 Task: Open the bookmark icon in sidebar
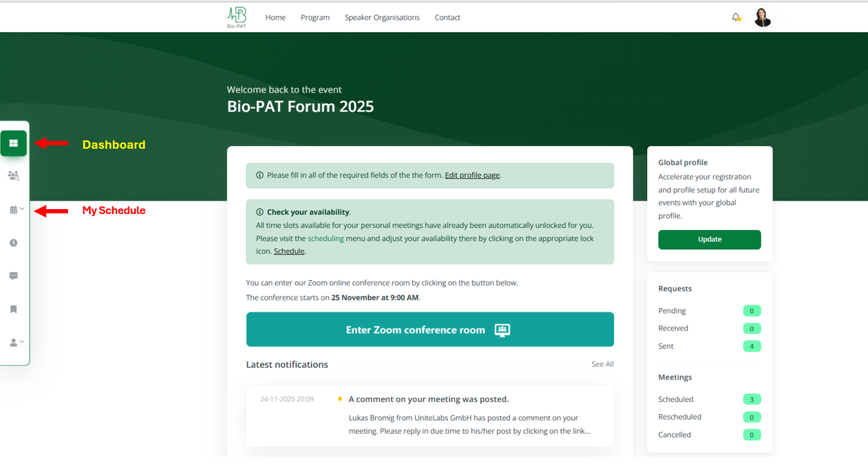tap(13, 309)
